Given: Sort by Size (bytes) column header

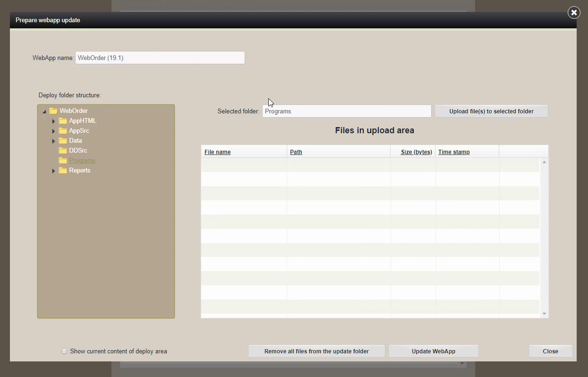Looking at the screenshot, I should (x=416, y=152).
